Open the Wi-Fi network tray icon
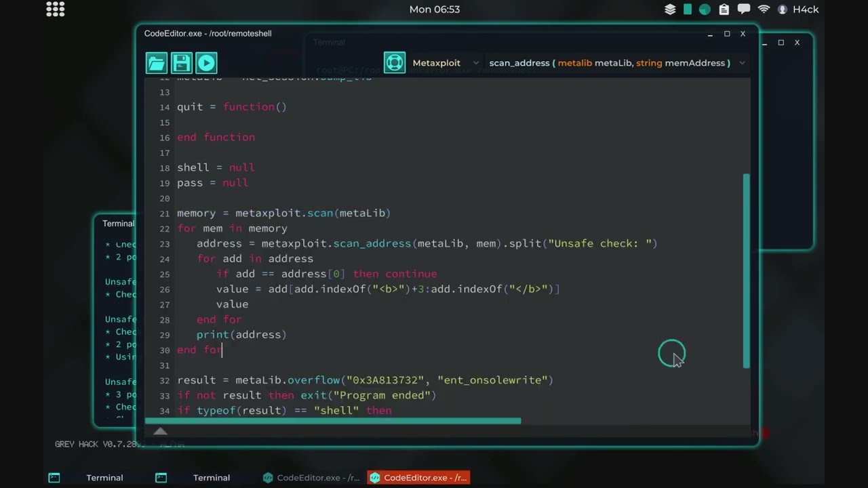Viewport: 868px width, 488px height. click(x=764, y=9)
